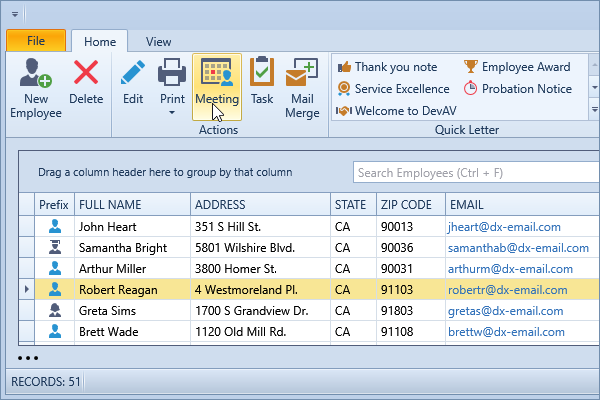Click the three-dot ellipsis below the grid
Screen dimensions: 600x400
pyautogui.click(x=28, y=358)
